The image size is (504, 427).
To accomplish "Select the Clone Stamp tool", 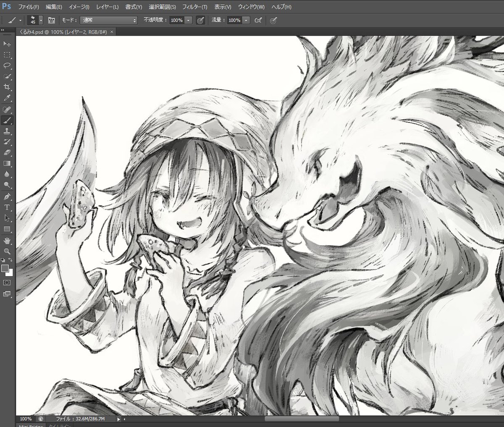I will tap(7, 131).
